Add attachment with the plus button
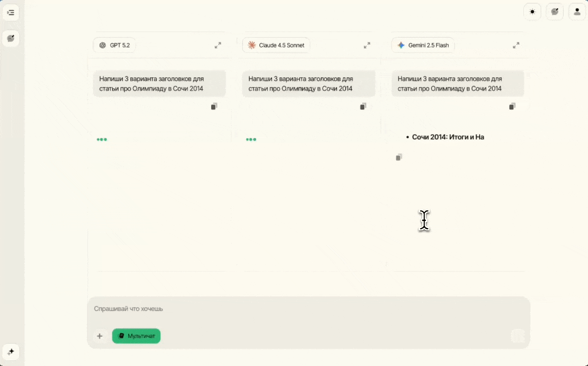 [x=100, y=336]
